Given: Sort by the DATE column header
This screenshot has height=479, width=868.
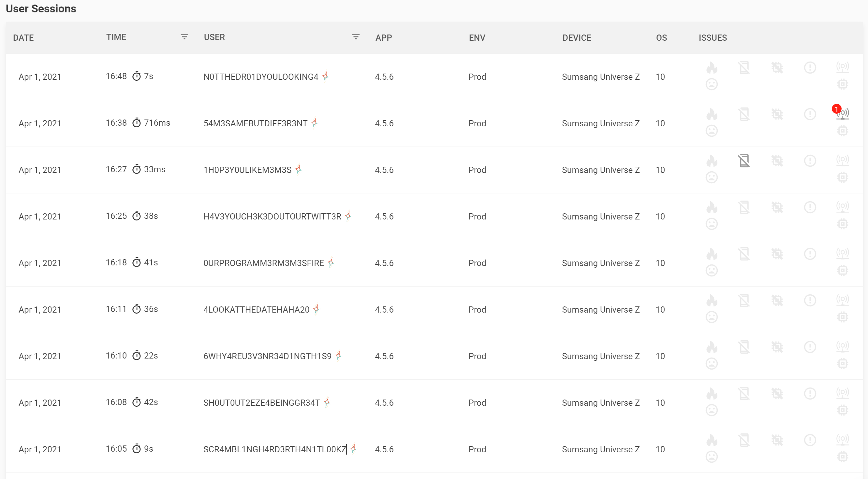Looking at the screenshot, I should coord(23,38).
